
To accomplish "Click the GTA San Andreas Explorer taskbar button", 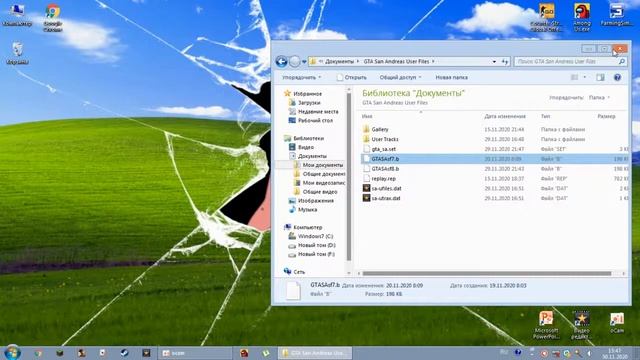I will (x=315, y=353).
